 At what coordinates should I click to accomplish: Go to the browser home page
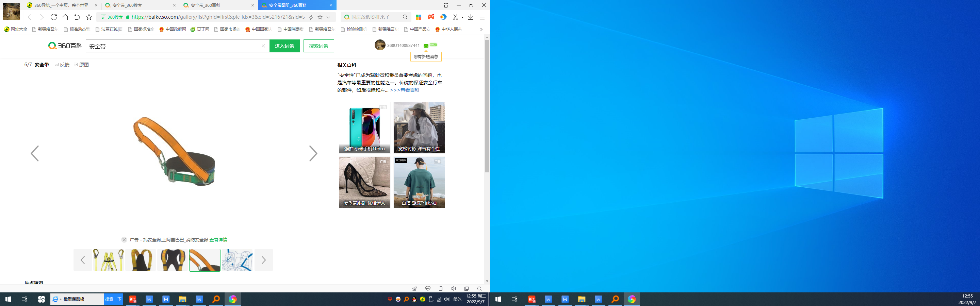[65, 17]
